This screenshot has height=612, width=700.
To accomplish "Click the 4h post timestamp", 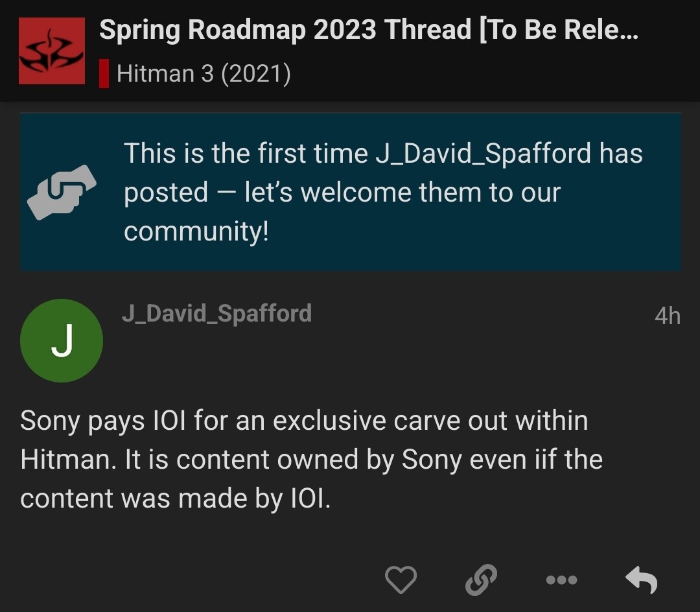I will click(x=667, y=316).
